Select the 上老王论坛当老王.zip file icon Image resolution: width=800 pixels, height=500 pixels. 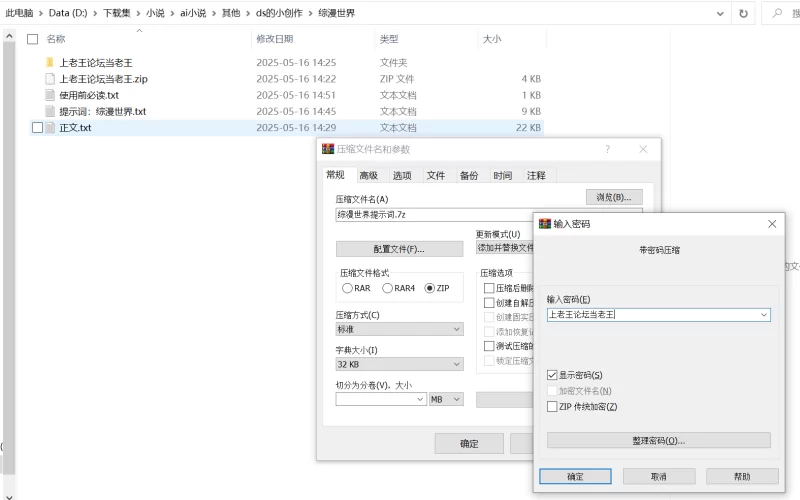pos(50,79)
